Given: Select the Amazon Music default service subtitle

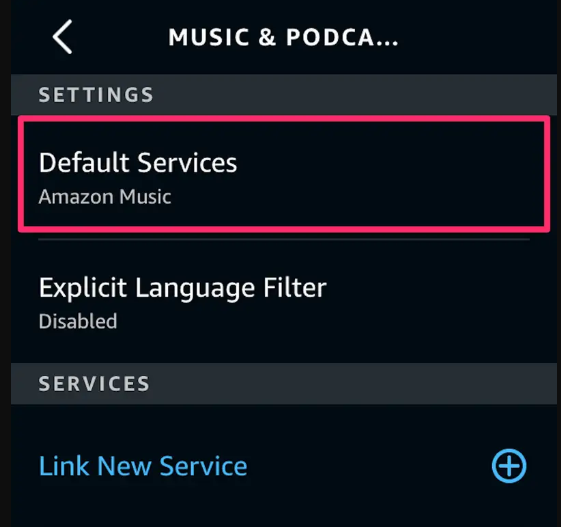Looking at the screenshot, I should 105,196.
